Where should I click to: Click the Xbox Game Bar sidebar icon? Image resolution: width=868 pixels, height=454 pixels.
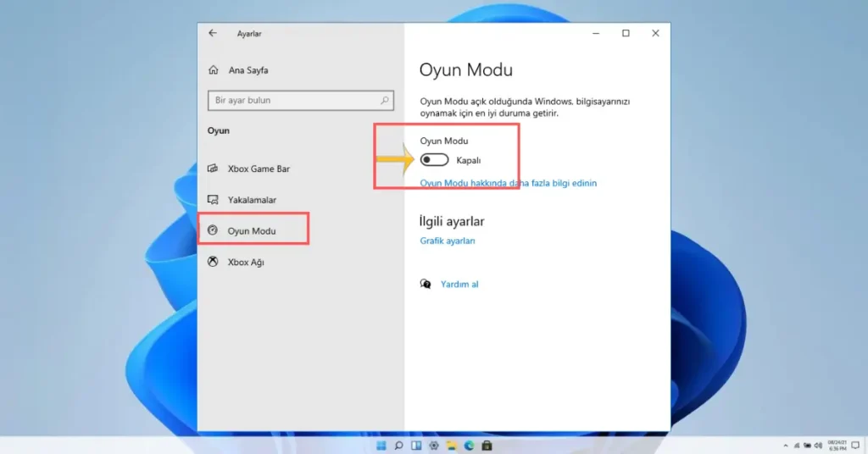[213, 168]
